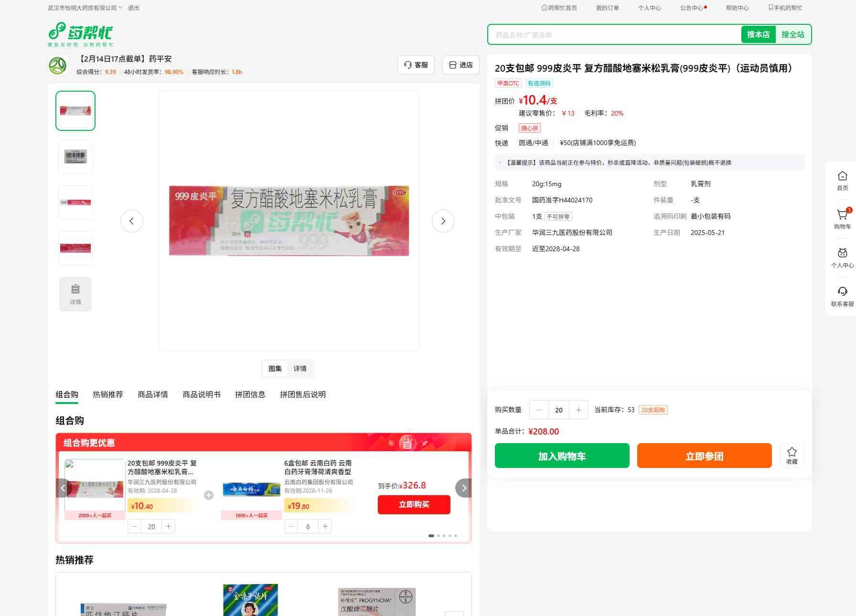This screenshot has height=616, width=856.
Task: Increase purchase quantity with plus button
Action: click(x=578, y=410)
